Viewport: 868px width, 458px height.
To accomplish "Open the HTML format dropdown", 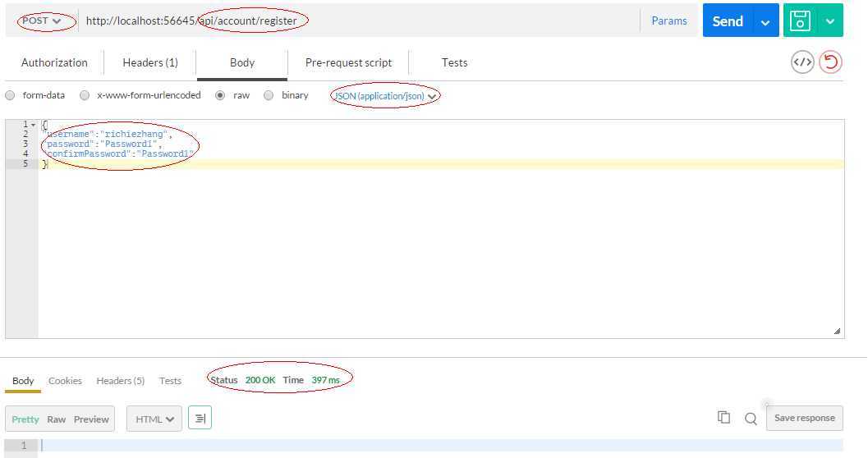I will click(154, 419).
